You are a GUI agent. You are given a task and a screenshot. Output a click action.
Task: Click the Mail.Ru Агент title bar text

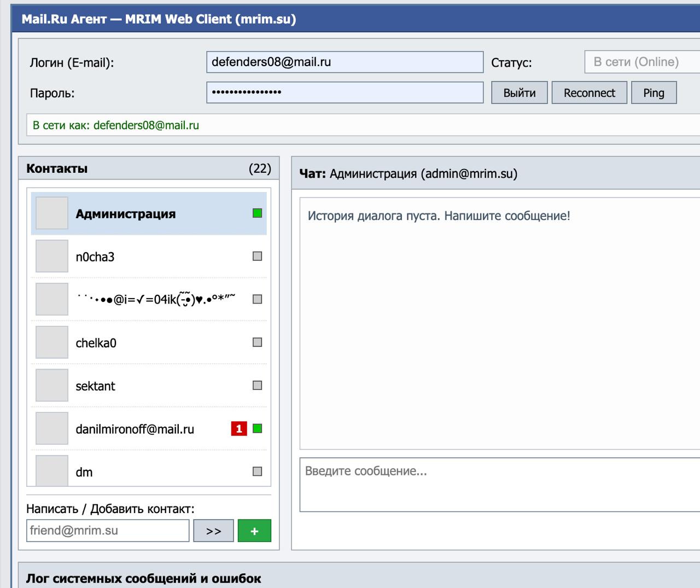(x=159, y=19)
